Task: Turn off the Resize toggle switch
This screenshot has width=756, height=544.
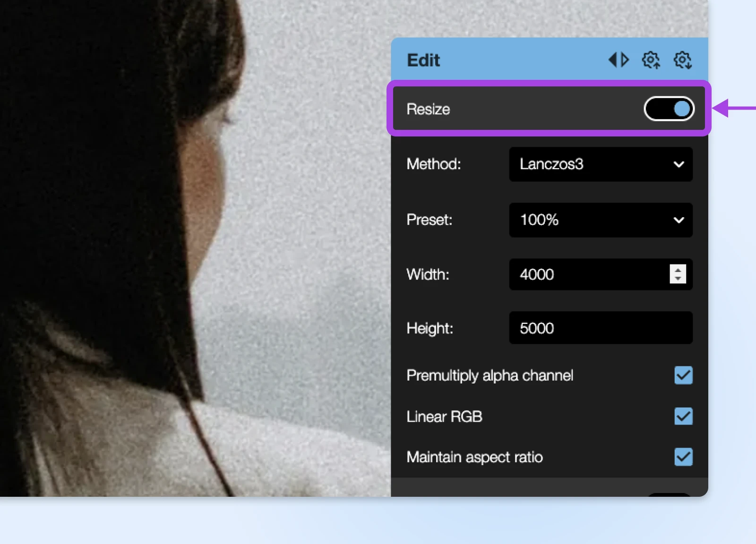Action: point(669,109)
